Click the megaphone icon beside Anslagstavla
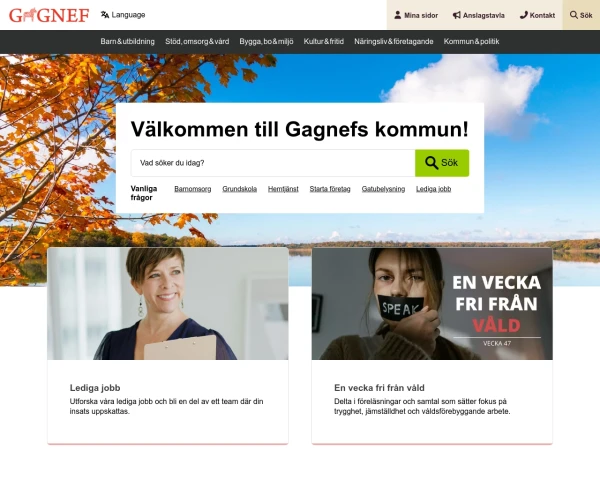Viewport: 600px width, 480px height. [457, 15]
